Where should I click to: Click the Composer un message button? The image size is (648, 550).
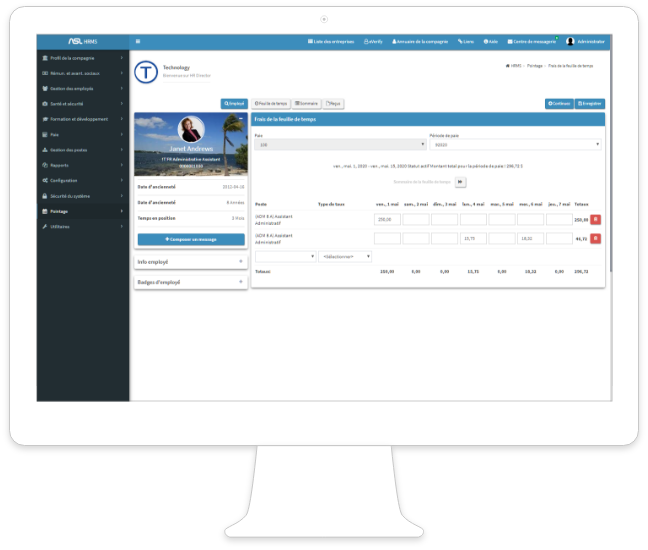[x=190, y=240]
